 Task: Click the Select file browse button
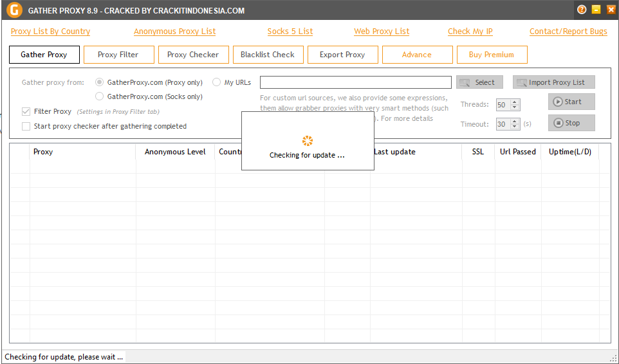(479, 82)
